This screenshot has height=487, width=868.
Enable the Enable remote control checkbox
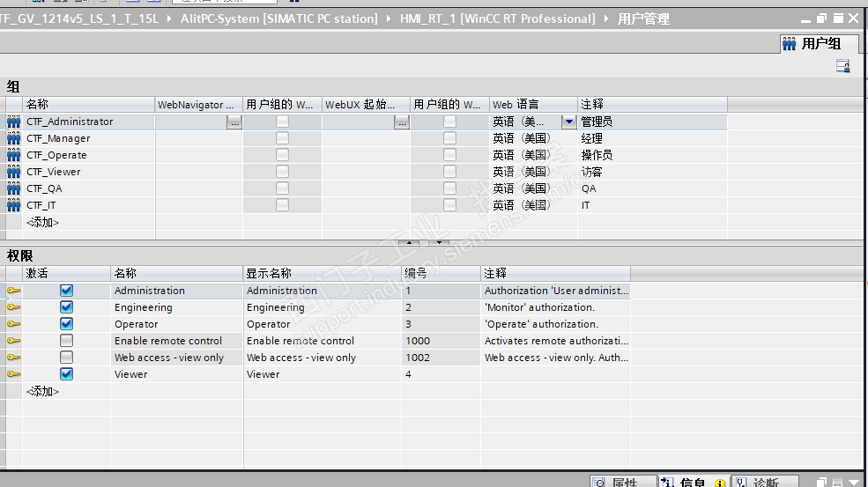click(66, 341)
